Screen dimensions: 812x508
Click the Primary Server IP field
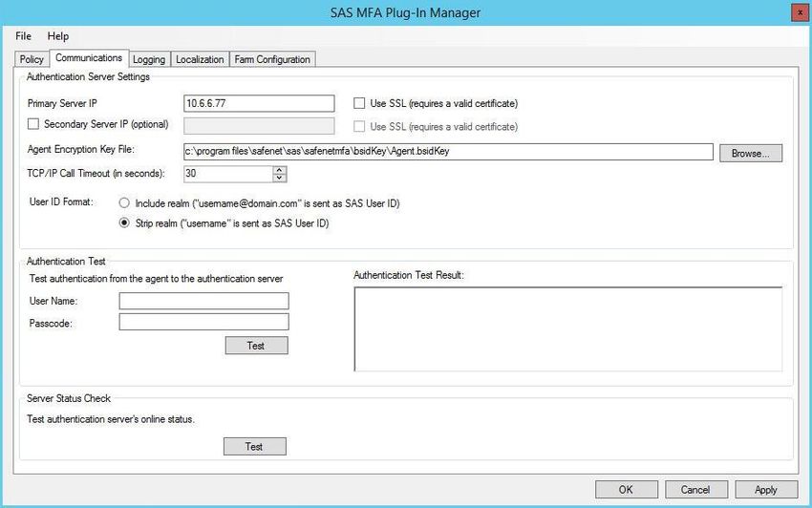259,103
